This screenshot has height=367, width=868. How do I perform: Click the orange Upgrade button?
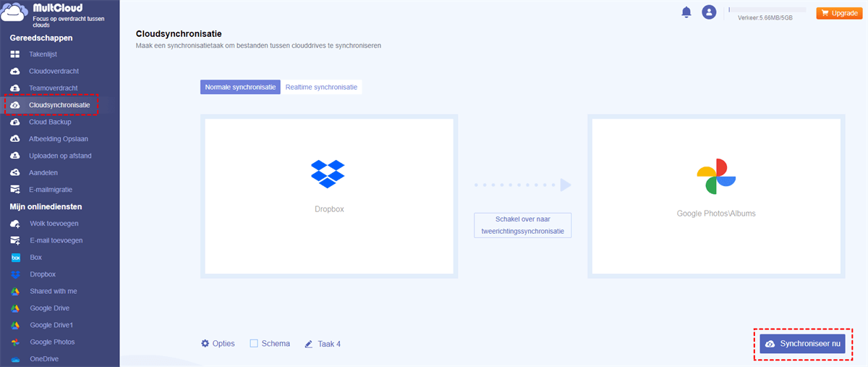tap(839, 13)
